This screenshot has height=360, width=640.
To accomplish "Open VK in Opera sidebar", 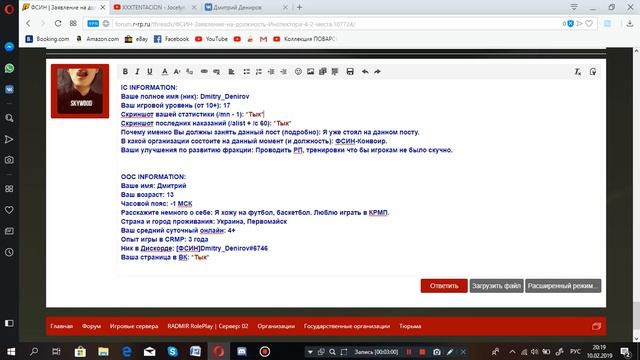I will click(x=9, y=89).
